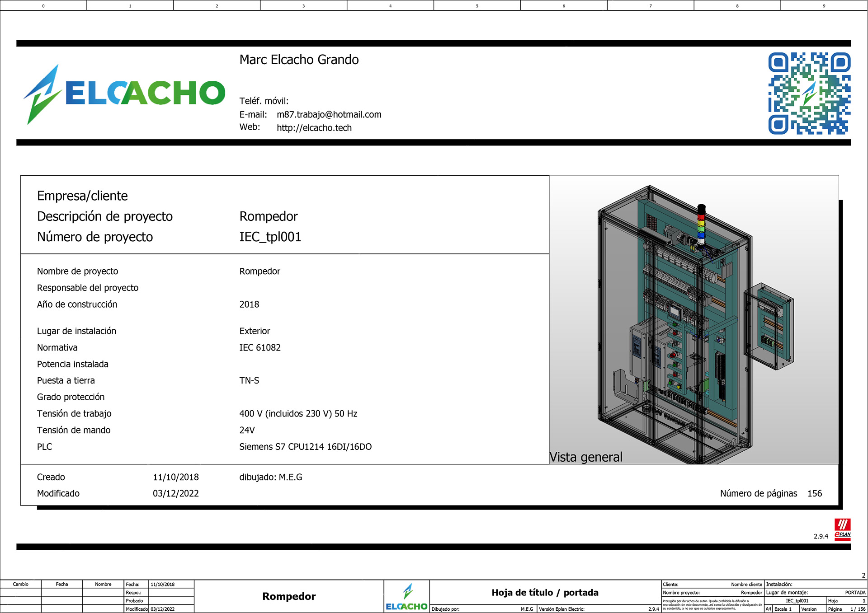Click the Número de páginas 156 value
868x613 pixels.
pos(814,493)
